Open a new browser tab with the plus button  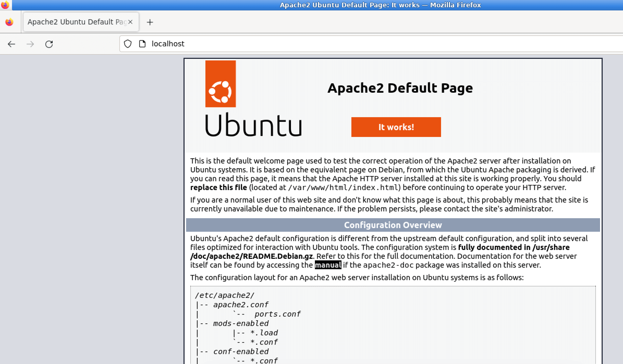pos(150,22)
